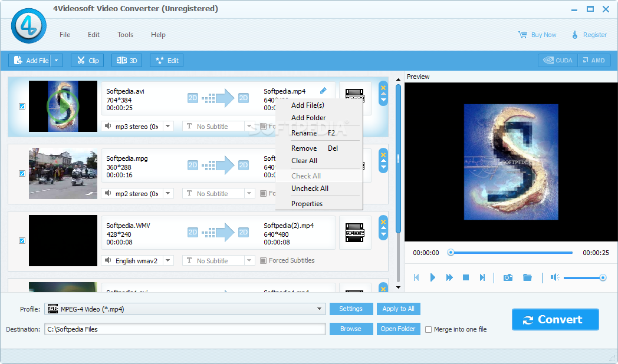Remove Softpedia.WMV with its orange X icon
Image resolution: width=618 pixels, height=364 pixels.
[x=383, y=222]
